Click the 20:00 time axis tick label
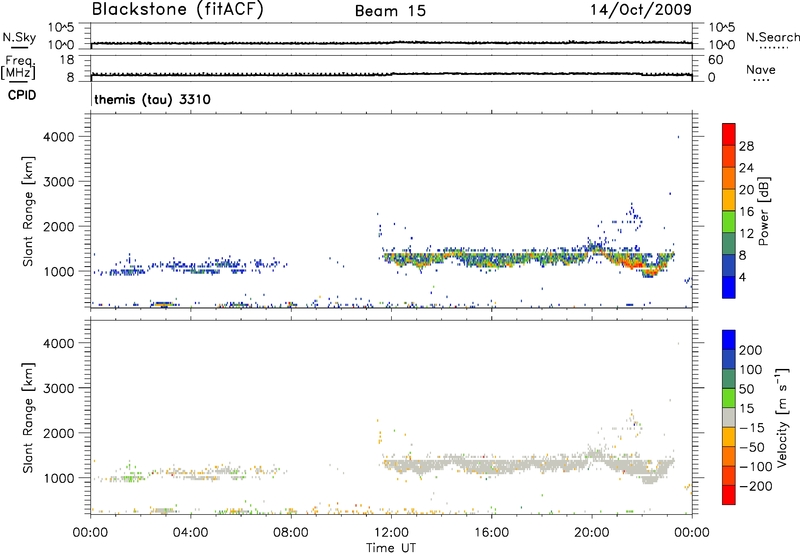Screen dimensions: 800x554 (x=591, y=533)
